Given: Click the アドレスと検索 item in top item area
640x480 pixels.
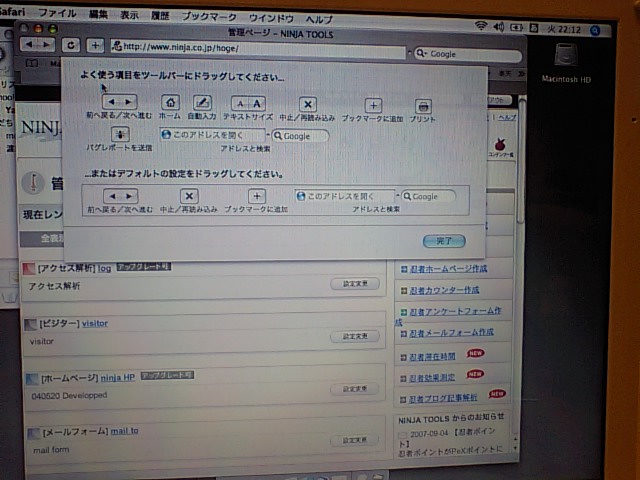Looking at the screenshot, I should pyautogui.click(x=245, y=139).
